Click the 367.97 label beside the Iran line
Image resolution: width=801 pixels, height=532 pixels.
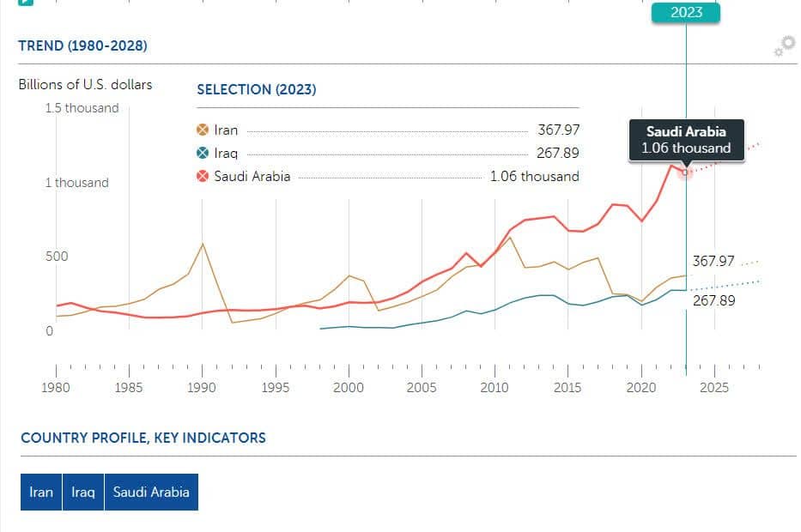click(713, 261)
